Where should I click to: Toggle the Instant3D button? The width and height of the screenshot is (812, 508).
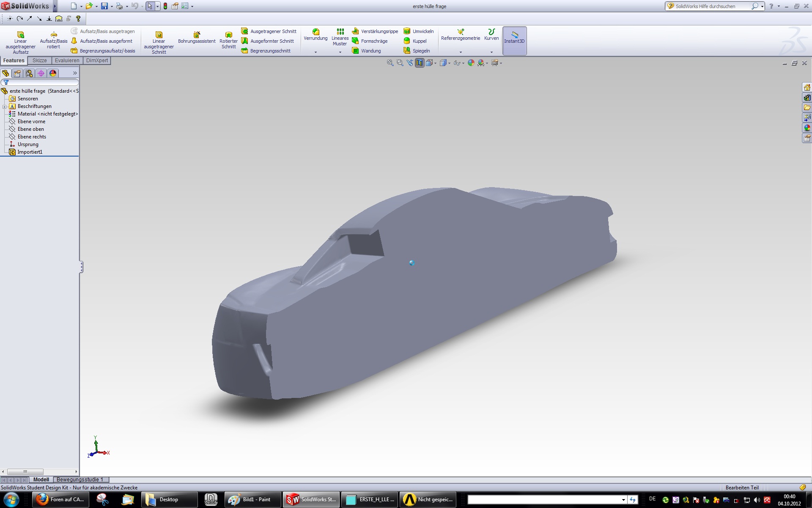point(514,41)
